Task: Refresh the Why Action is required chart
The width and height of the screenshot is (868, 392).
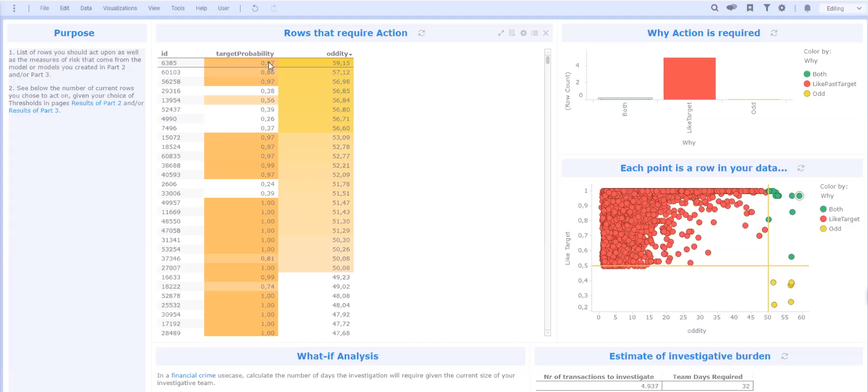Action: 774,33
